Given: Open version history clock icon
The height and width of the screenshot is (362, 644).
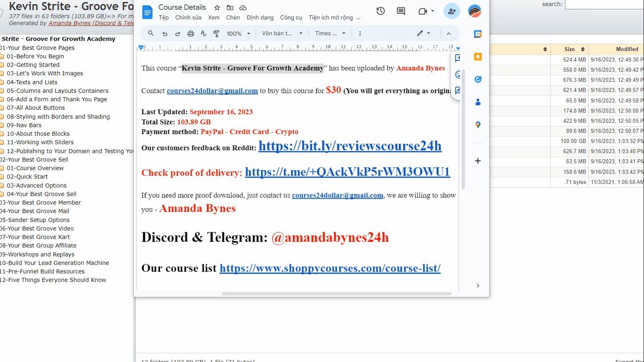Looking at the screenshot, I should 380,11.
